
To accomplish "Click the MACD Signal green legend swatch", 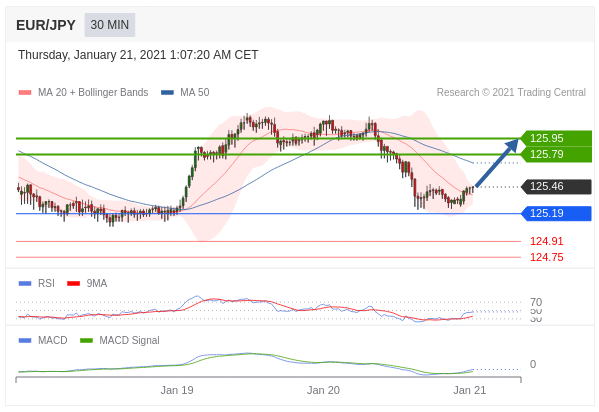I will pyautogui.click(x=86, y=341).
